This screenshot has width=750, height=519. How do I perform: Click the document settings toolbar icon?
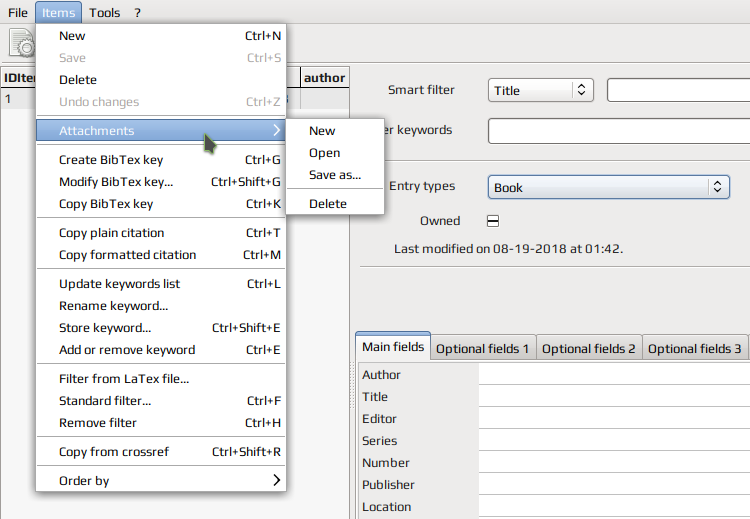(x=21, y=43)
